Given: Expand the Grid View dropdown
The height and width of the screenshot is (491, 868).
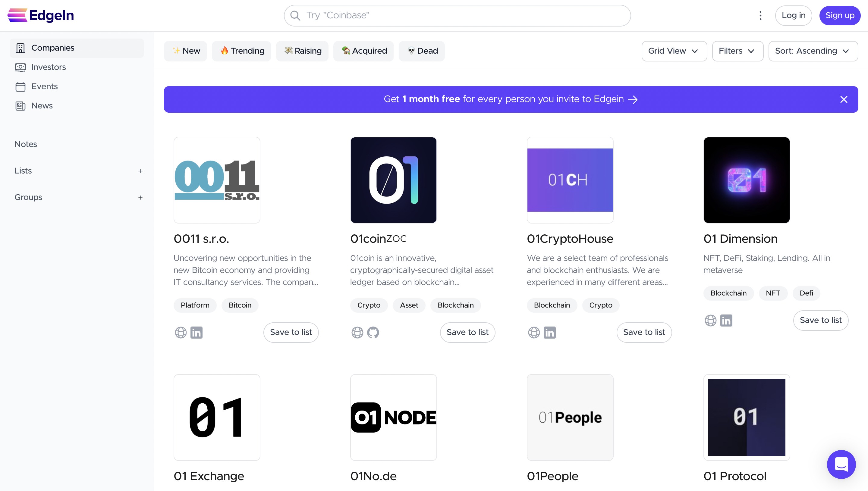Looking at the screenshot, I should click(674, 51).
